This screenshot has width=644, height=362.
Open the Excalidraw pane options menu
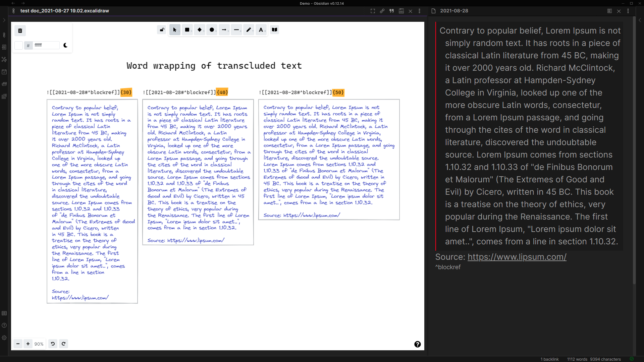pyautogui.click(x=420, y=11)
